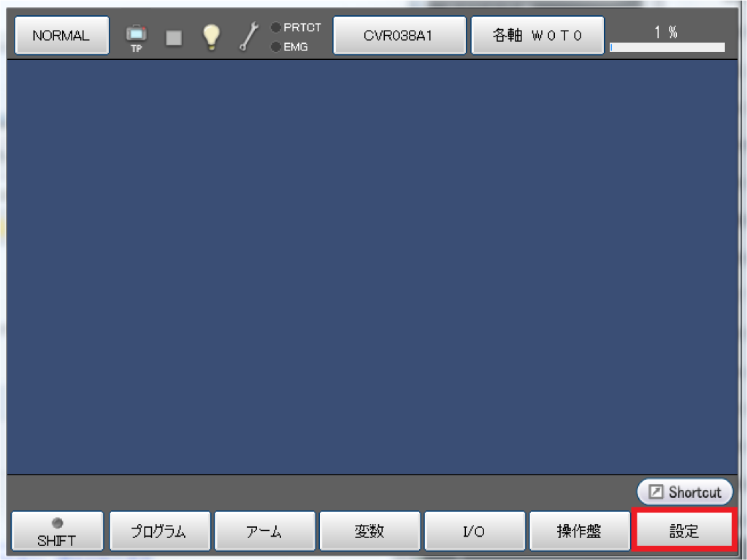Toggle the SHIFT key
Viewport: 747px width, 560px height.
pos(57,531)
